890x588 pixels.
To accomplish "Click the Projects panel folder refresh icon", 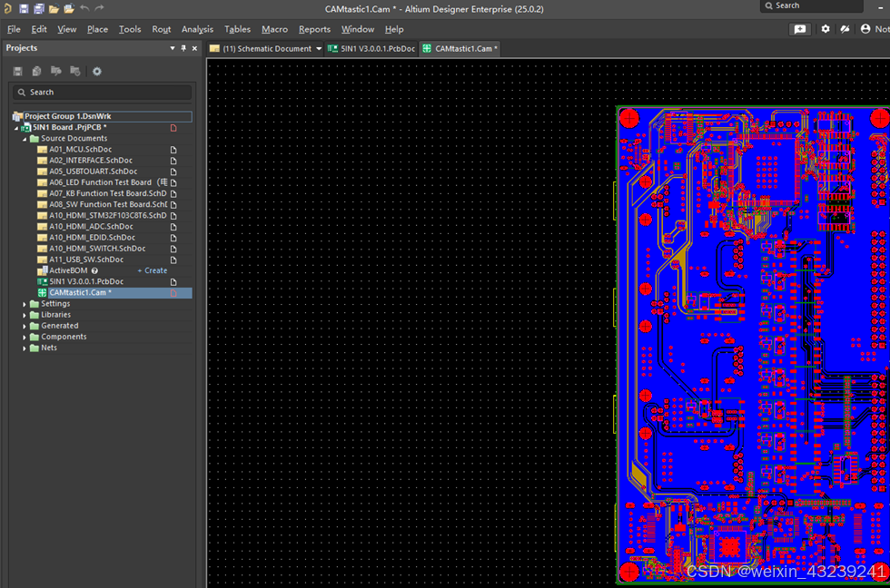I will pos(74,71).
